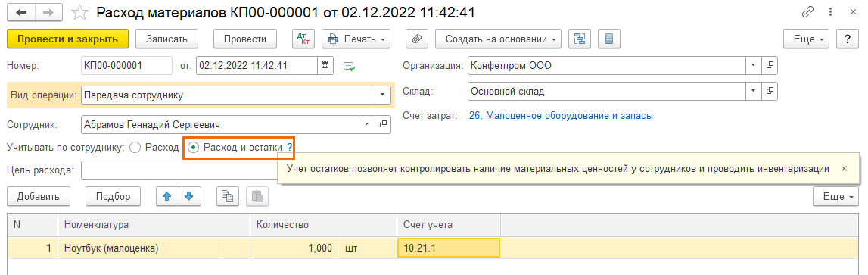The image size is (868, 275).
Task: Open the document report list icon
Action: point(609,39)
